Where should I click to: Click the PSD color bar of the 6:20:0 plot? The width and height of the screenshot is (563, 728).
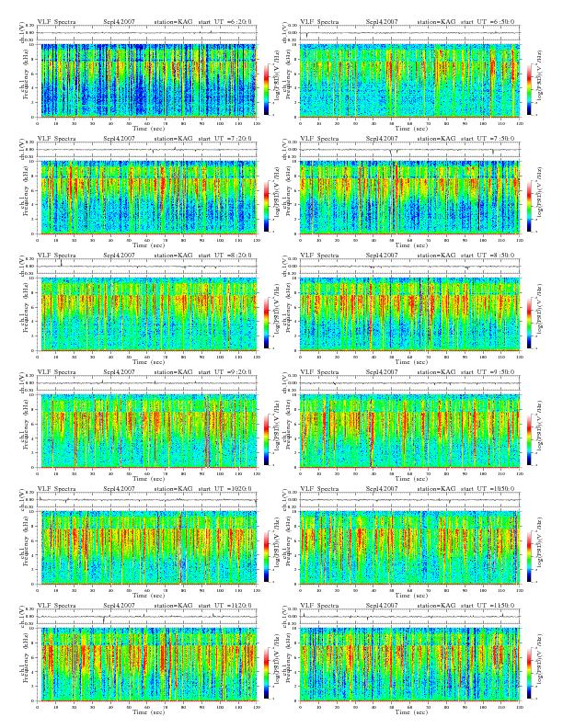coord(266,89)
